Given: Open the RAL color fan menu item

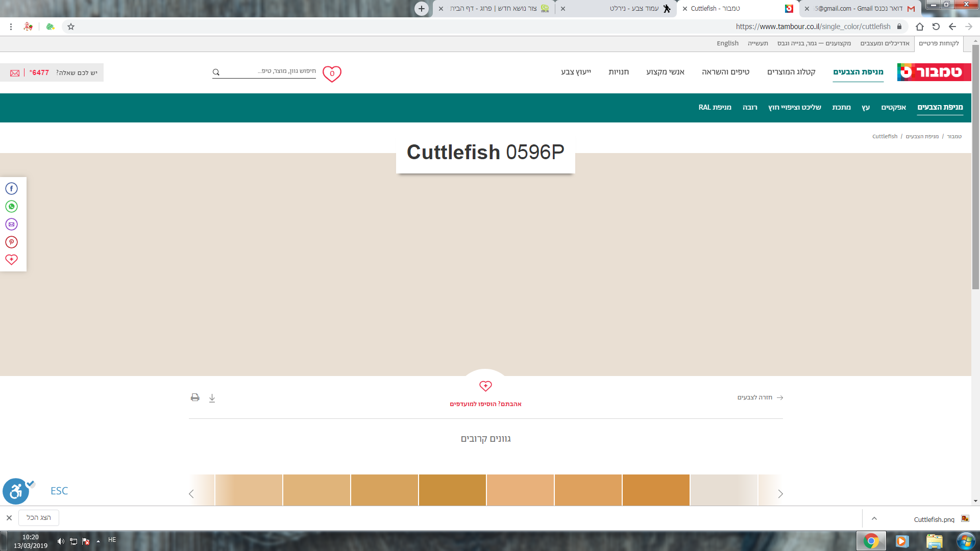Looking at the screenshot, I should (715, 108).
